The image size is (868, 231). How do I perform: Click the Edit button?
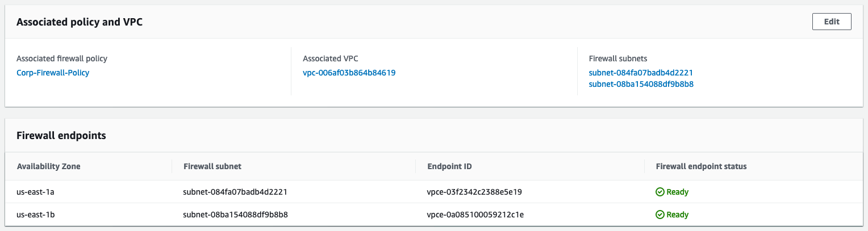click(x=832, y=22)
